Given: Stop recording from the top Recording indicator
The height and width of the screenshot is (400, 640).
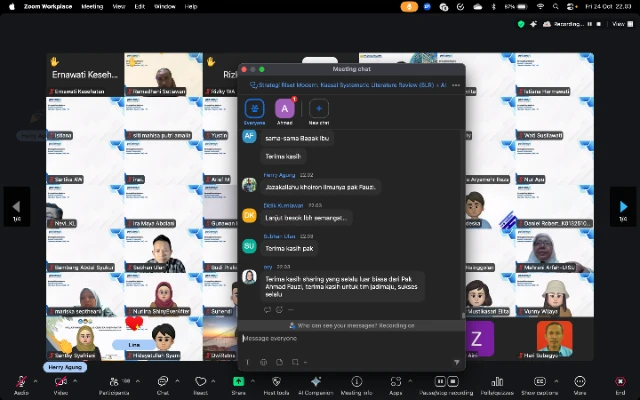Looking at the screenshot, I should tap(599, 24).
